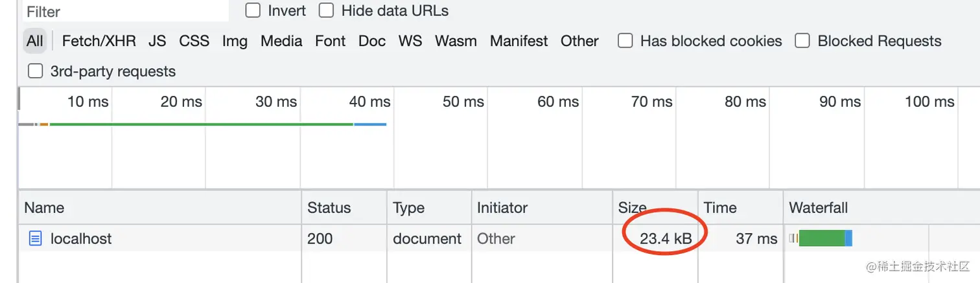980x283 pixels.
Task: Tick the 3rd-party requests checkbox
Action: click(36, 71)
